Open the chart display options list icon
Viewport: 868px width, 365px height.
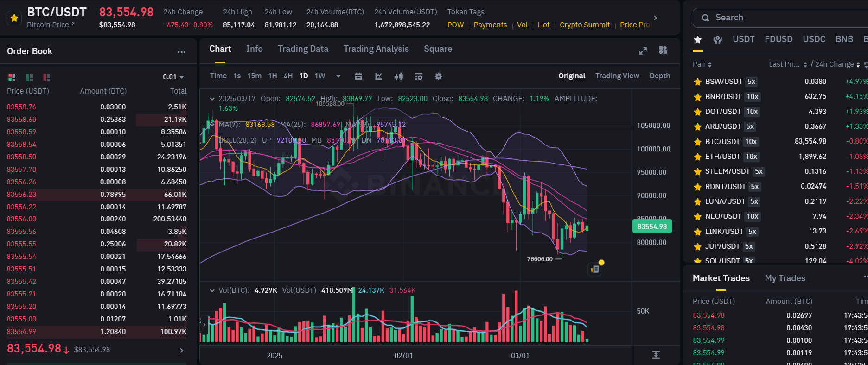click(x=419, y=76)
